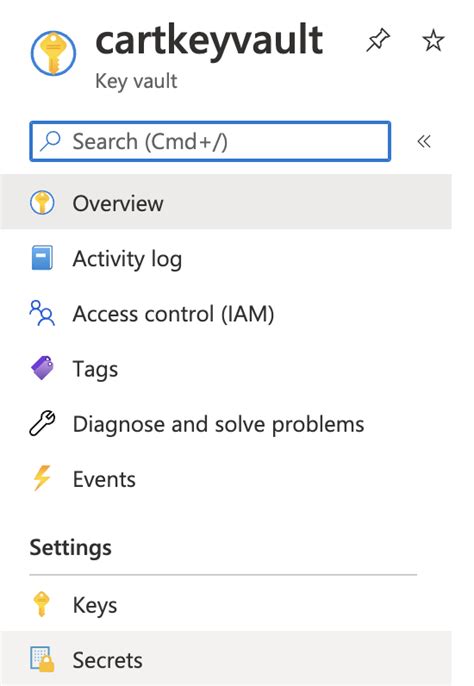Click the cartkeyvault key vault logo
Image resolution: width=474 pixels, height=686 pixels.
[53, 53]
